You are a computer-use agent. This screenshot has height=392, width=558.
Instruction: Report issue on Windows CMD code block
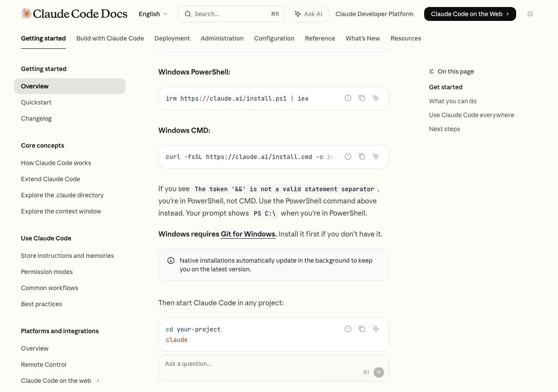348,156
